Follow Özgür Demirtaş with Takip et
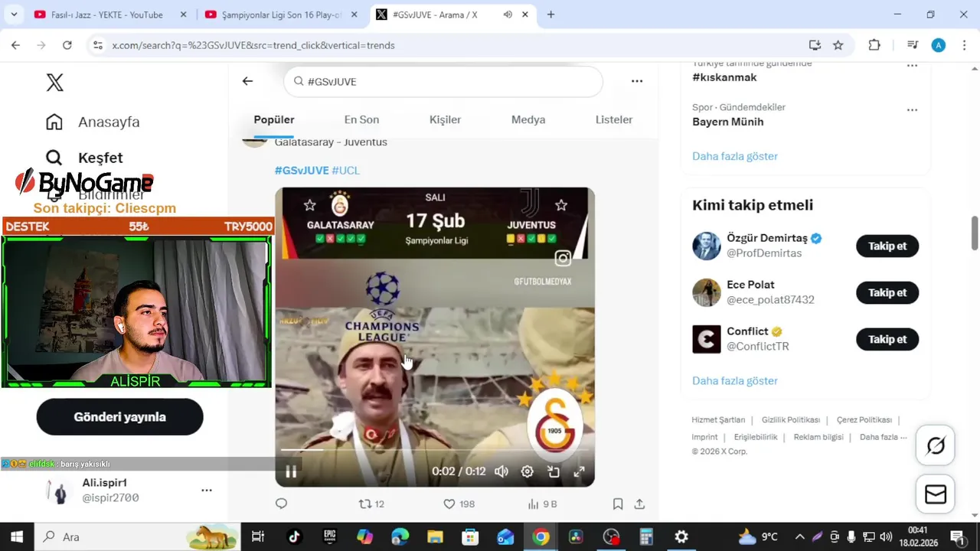 pyautogui.click(x=887, y=246)
